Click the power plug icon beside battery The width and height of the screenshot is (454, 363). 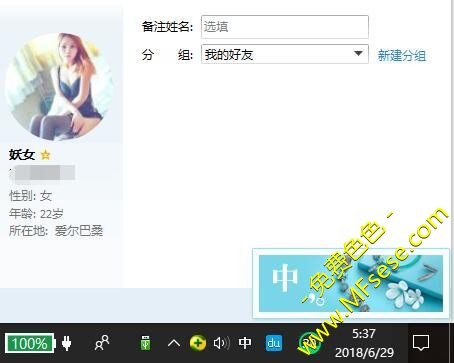67,343
